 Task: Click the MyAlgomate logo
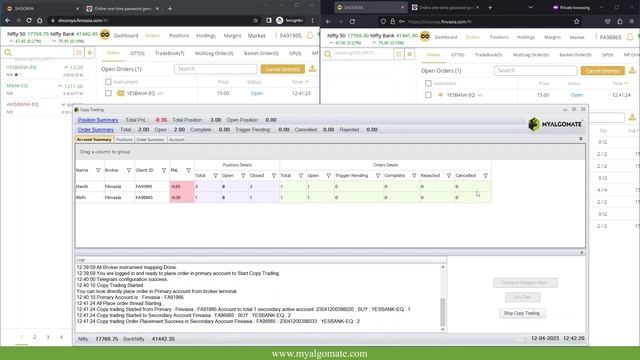click(555, 124)
